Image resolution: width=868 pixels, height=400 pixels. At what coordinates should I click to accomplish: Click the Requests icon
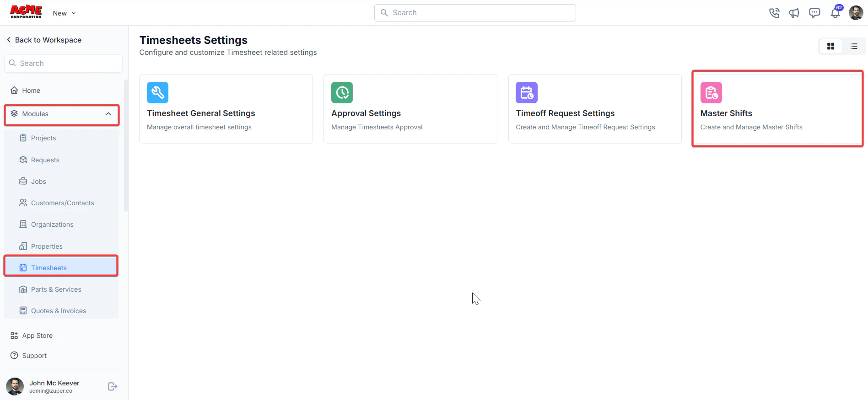tap(23, 160)
